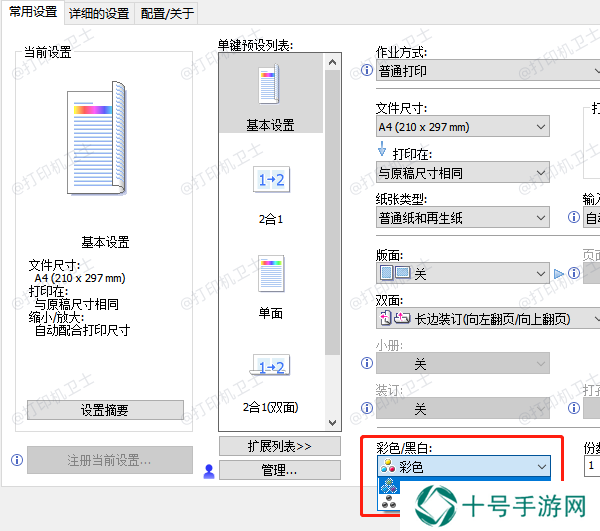
Task: Click the duplex binding icon in 双面 dropdown
Action: pos(395,318)
